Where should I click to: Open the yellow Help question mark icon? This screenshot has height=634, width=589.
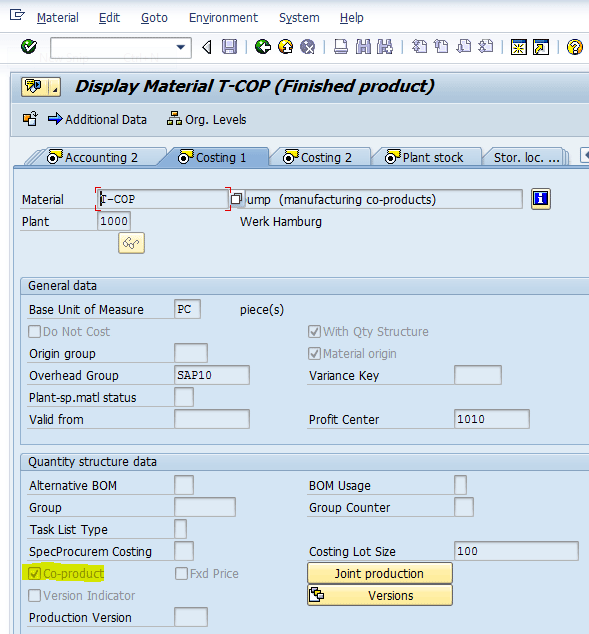(x=574, y=47)
